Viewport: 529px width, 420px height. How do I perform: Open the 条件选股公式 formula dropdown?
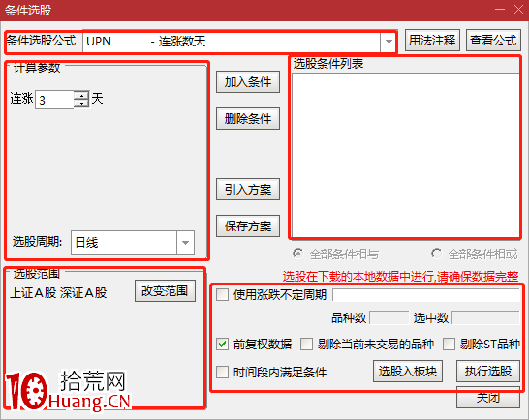(x=389, y=42)
